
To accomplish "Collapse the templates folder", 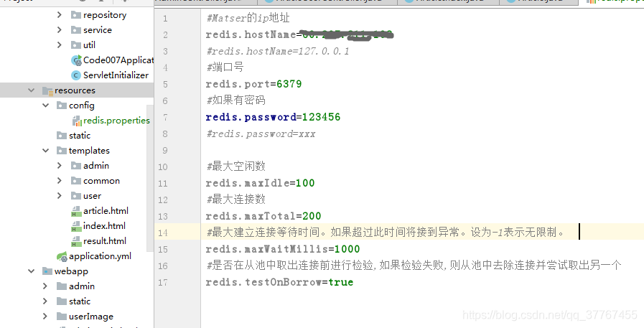I will pos(45,151).
